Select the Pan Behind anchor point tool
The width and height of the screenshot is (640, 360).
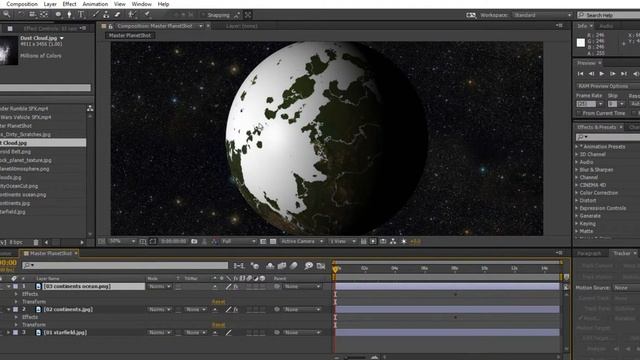click(44, 15)
